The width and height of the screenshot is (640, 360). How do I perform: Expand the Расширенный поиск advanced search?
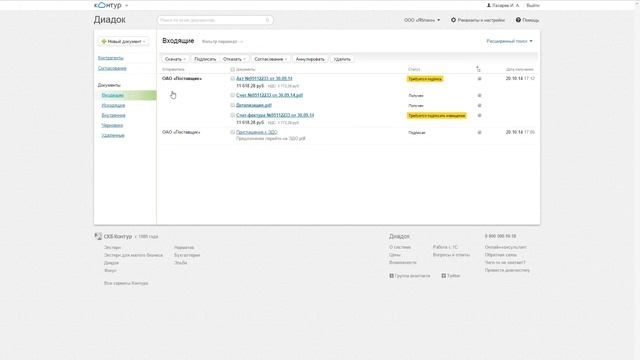click(x=509, y=41)
